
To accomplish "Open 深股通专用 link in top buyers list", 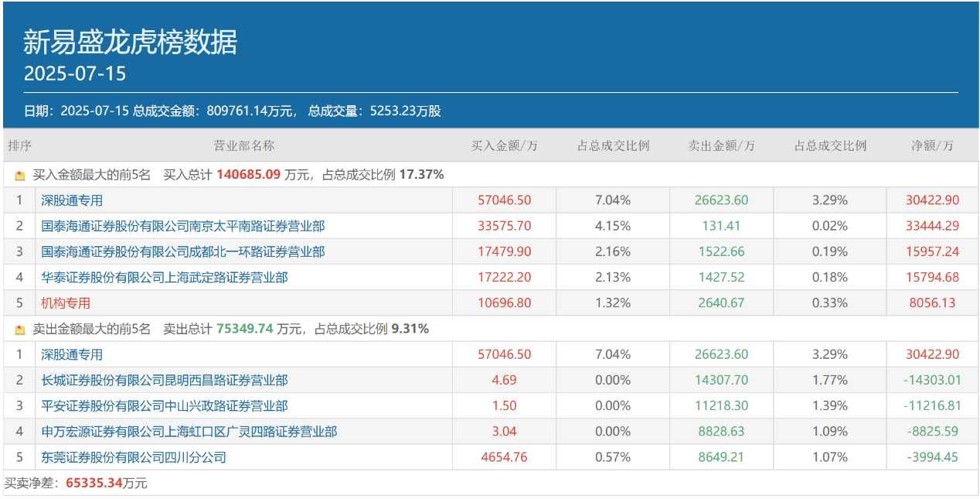I will point(72,200).
